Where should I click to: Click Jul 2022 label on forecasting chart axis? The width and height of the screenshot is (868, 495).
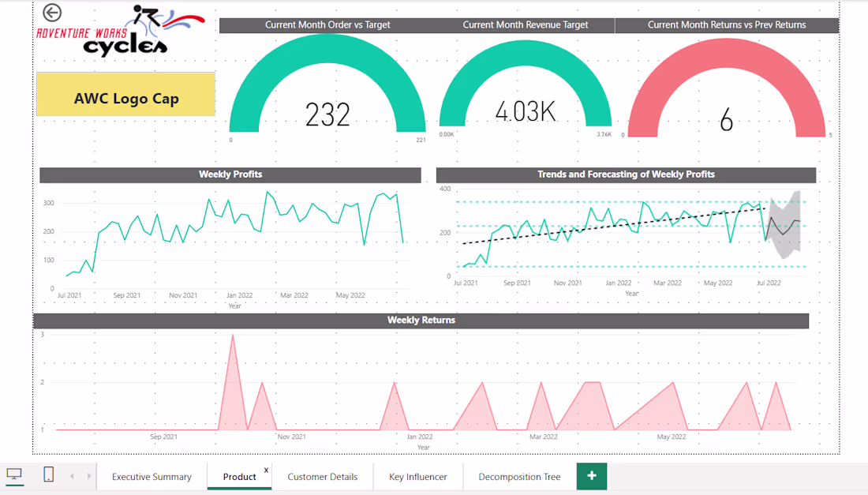coord(769,283)
